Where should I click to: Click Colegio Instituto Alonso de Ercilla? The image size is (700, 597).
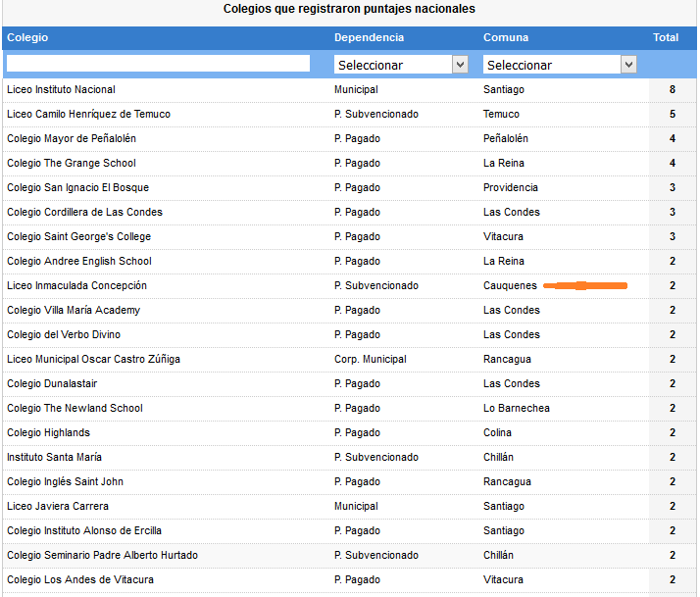point(84,531)
